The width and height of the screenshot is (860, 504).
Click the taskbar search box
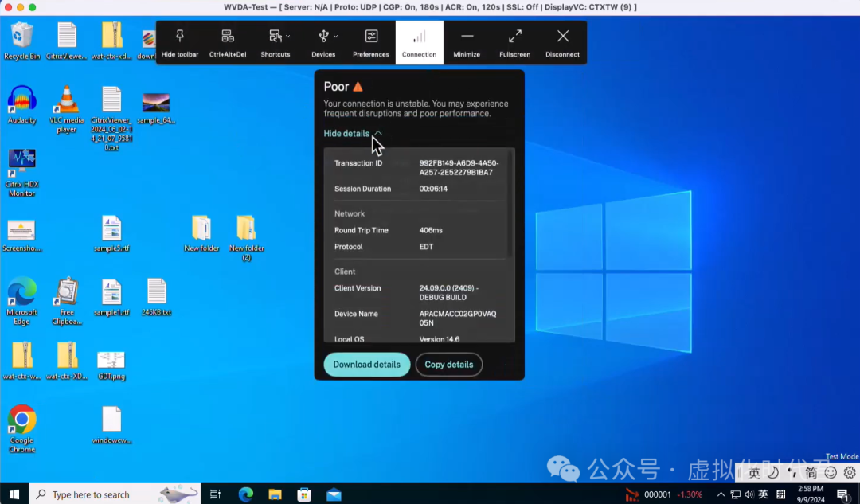(115, 494)
